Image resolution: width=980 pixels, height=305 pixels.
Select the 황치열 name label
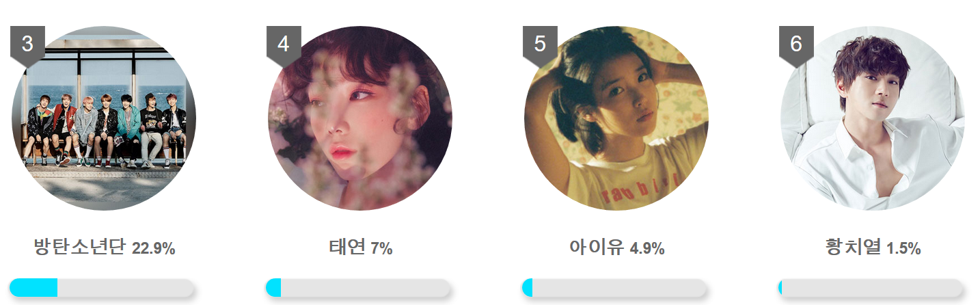click(x=854, y=247)
